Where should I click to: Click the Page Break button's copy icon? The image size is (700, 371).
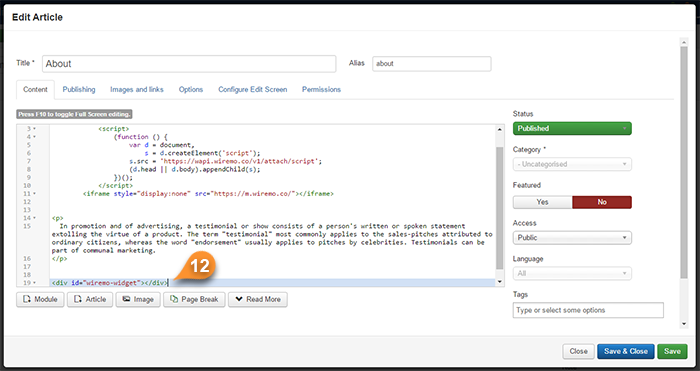click(x=174, y=299)
